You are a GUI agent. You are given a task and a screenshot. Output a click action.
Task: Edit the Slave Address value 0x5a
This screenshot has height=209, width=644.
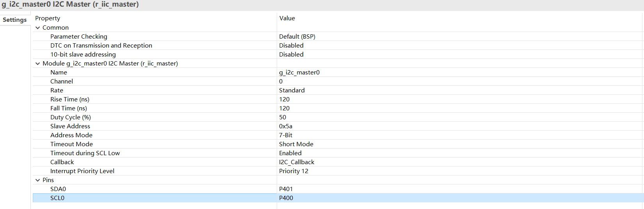tap(286, 126)
